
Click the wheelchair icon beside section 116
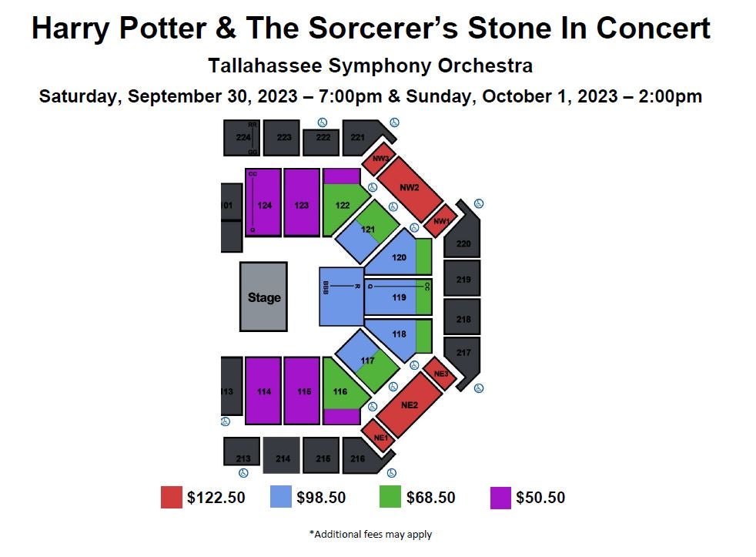click(x=372, y=407)
